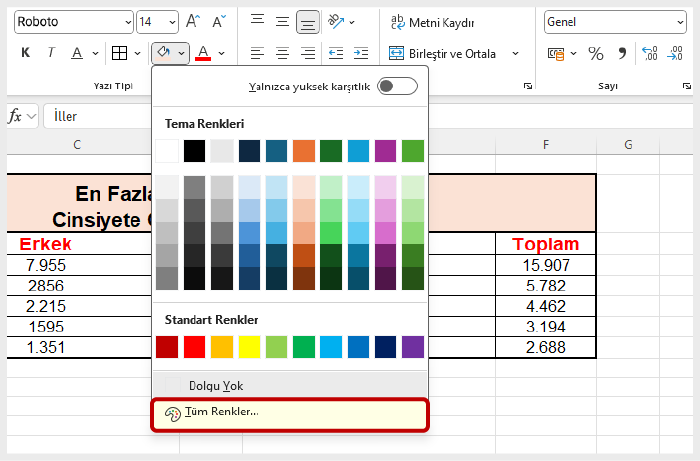Open the Roboto font name dropdown
The width and height of the screenshot is (700, 461).
click(128, 22)
